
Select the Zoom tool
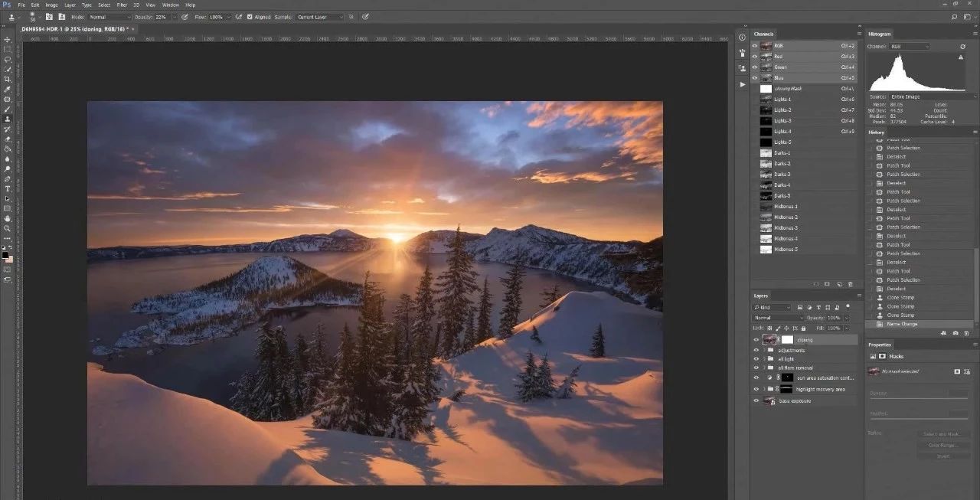(8, 228)
